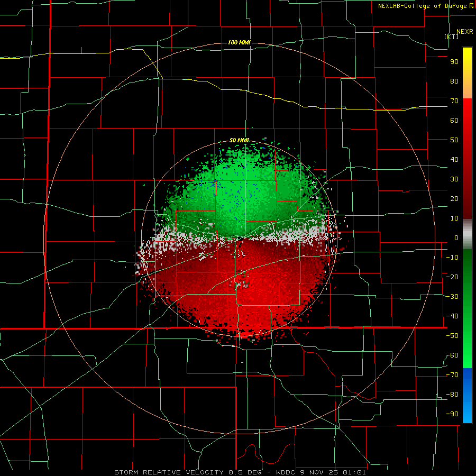Click the 50 value on velocity scale

point(454,140)
